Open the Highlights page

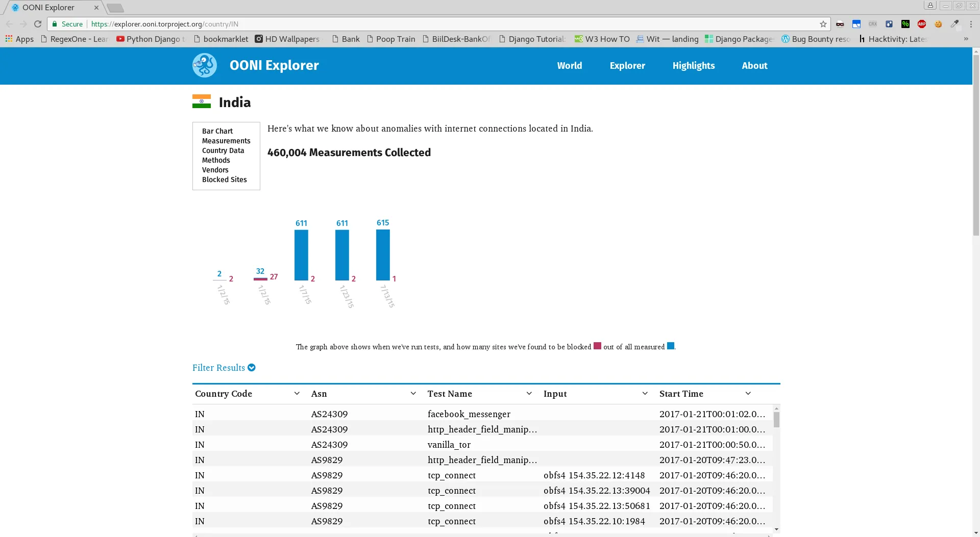pos(693,65)
